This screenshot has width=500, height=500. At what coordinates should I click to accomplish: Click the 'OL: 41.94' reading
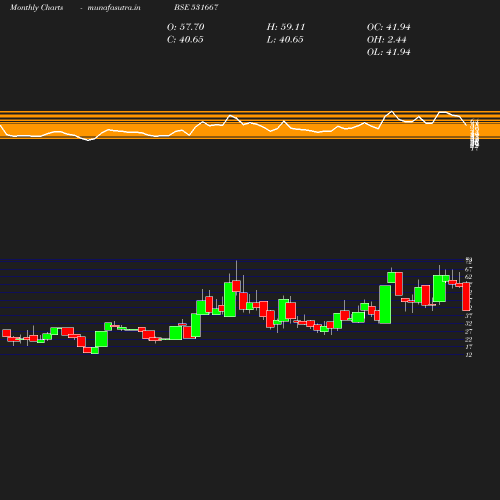[389, 52]
